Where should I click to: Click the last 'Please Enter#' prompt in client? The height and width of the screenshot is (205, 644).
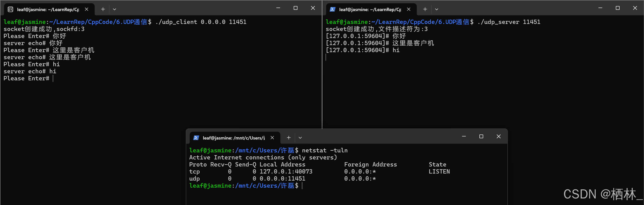pyautogui.click(x=26, y=79)
